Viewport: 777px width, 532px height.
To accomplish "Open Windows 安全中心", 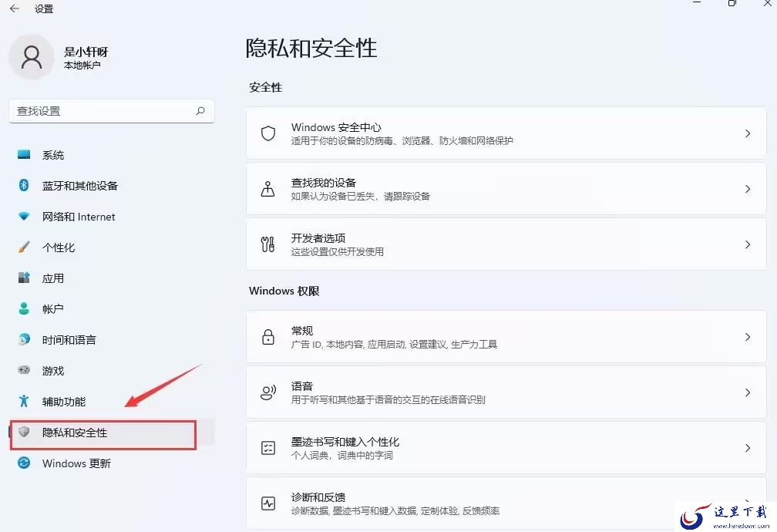I will click(x=506, y=133).
